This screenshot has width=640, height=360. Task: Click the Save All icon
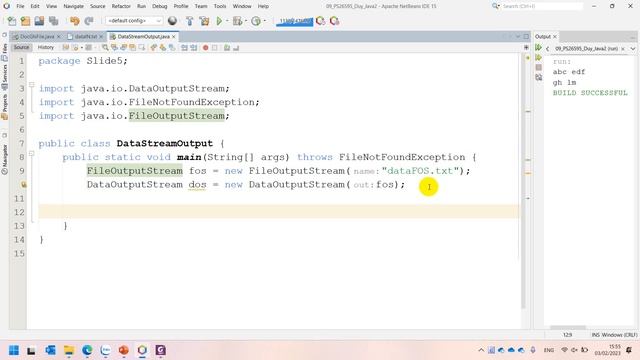coord(53,21)
